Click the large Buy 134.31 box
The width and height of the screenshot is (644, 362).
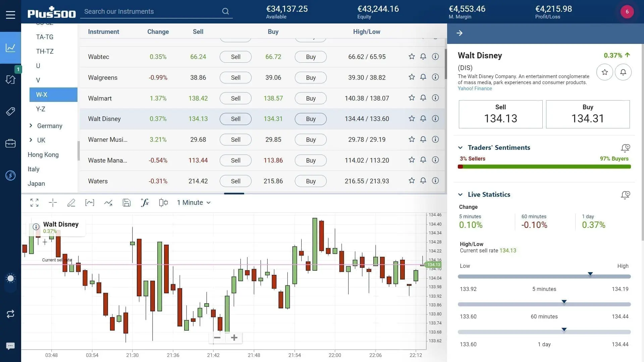click(x=588, y=114)
